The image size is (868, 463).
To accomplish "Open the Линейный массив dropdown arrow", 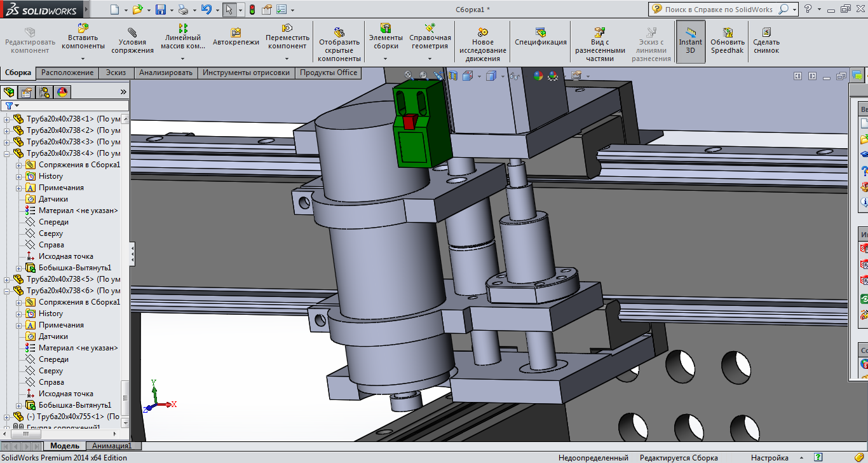I will click(x=182, y=59).
